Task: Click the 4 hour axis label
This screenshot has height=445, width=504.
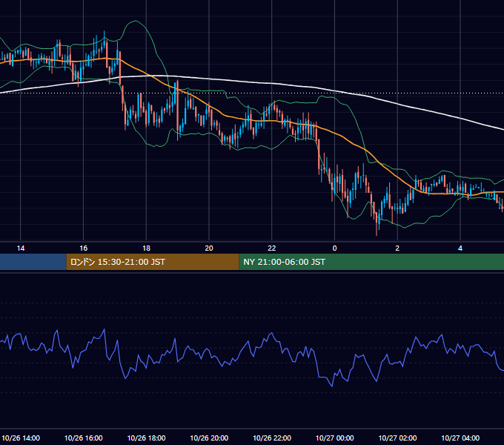Action: (460, 248)
